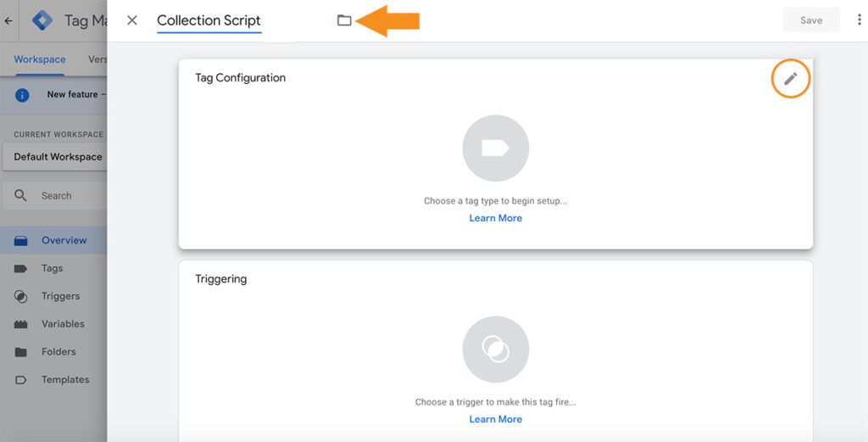Screen dimensions: 868x442
Task: Click the gray tag type placeholder icon
Action: (x=495, y=148)
